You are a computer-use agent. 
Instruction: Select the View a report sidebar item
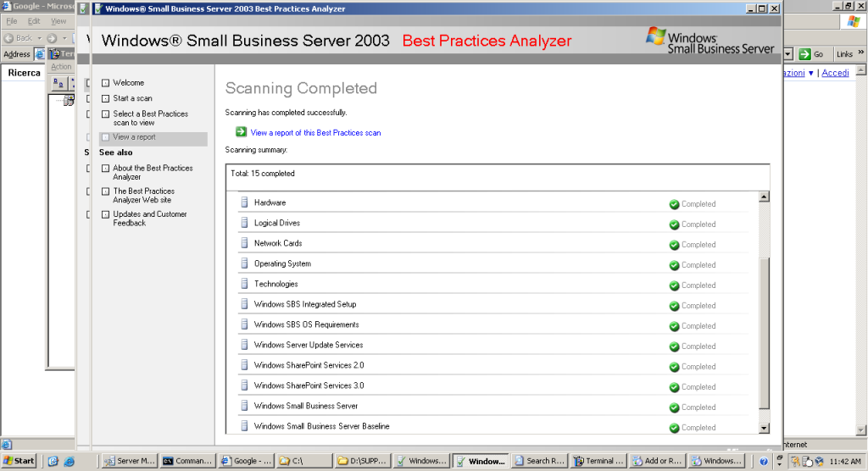point(153,137)
